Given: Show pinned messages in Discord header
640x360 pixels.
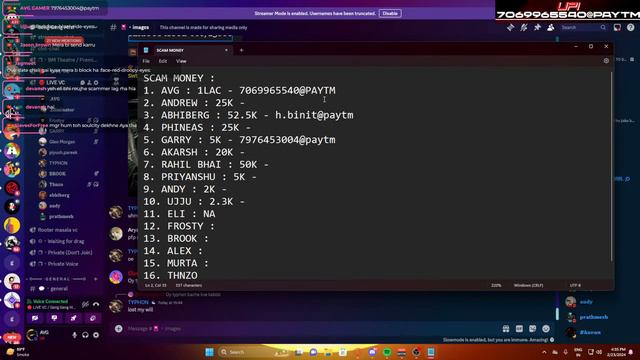Looking at the screenshot, I should pyautogui.click(x=537, y=27).
